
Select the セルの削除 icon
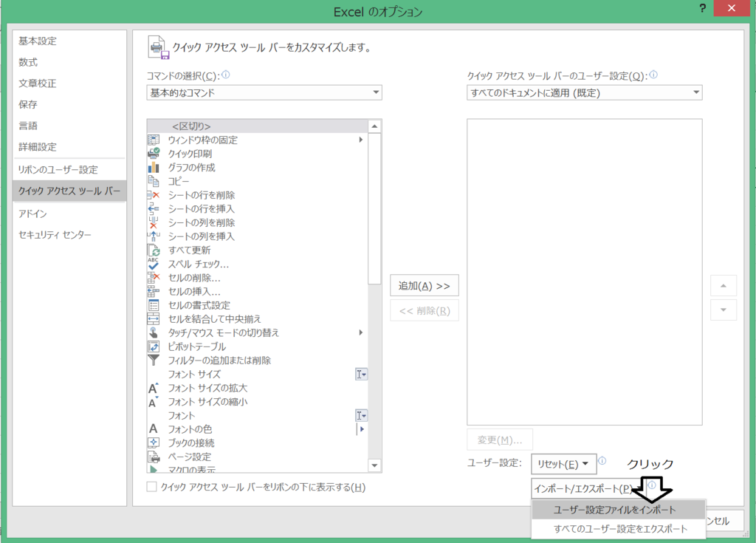[x=154, y=278]
